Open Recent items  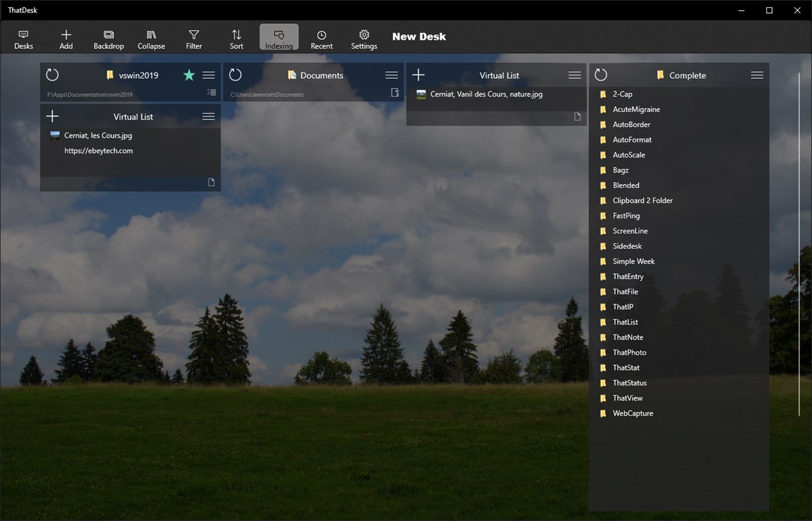point(321,38)
